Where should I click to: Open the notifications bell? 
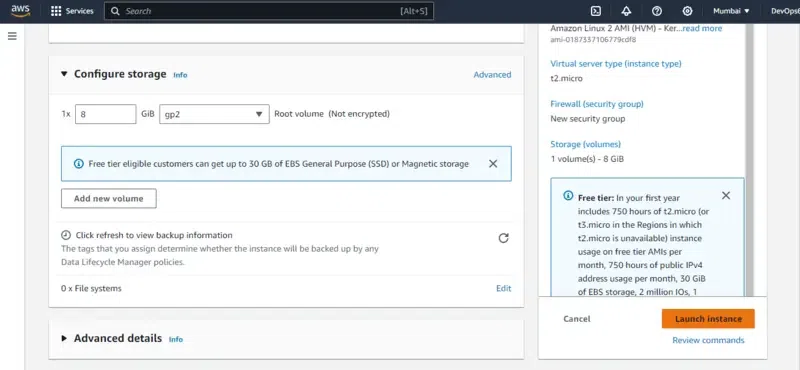[x=626, y=11]
